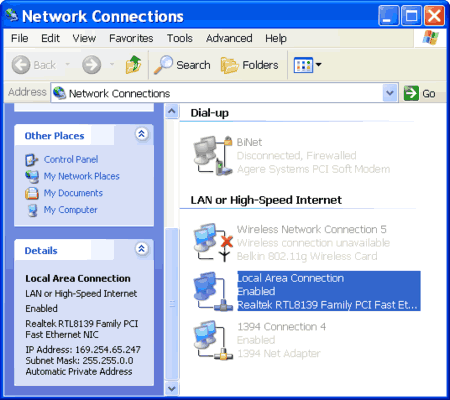Select the BiNet dial-up connection icon

pos(213,155)
